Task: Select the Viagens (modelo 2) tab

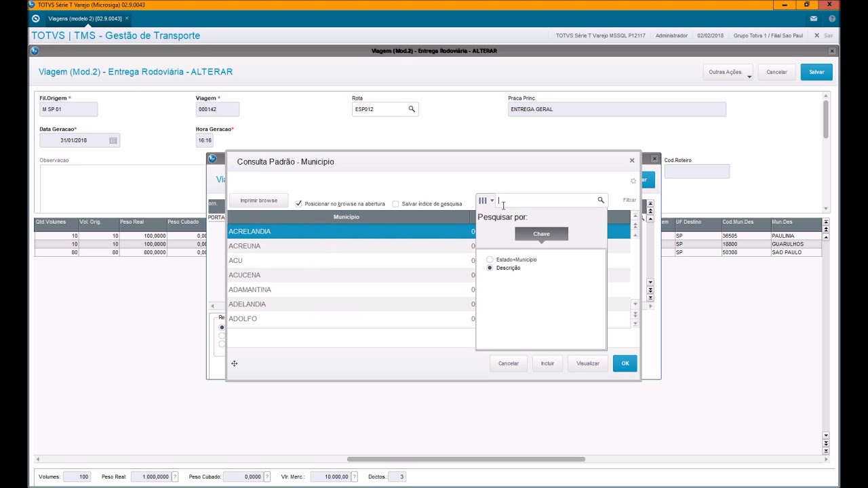Action: point(84,18)
